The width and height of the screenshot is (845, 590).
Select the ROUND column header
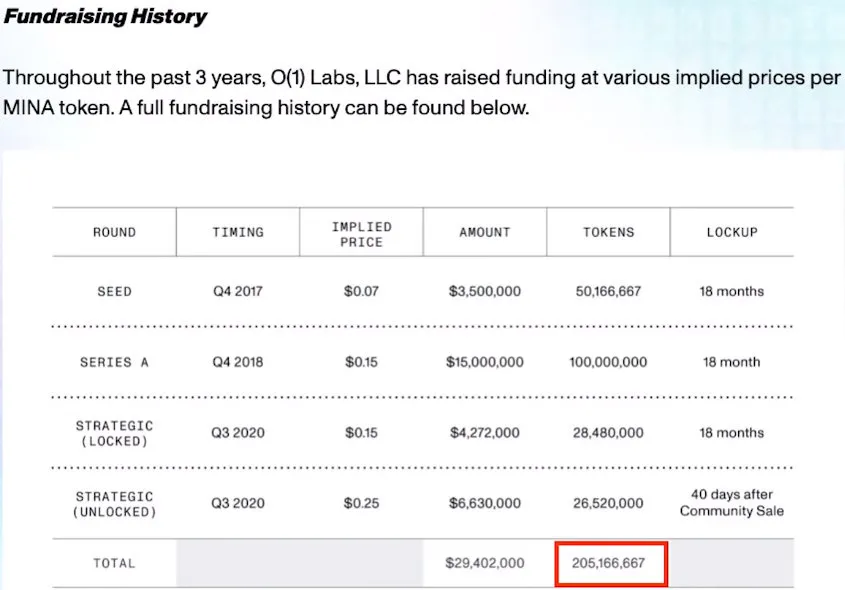[x=114, y=232]
